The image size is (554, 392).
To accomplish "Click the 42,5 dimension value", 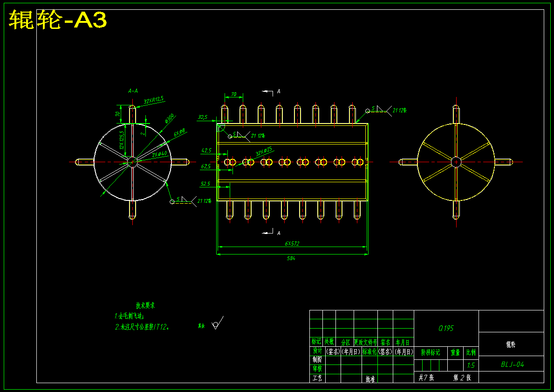I will (x=206, y=151).
